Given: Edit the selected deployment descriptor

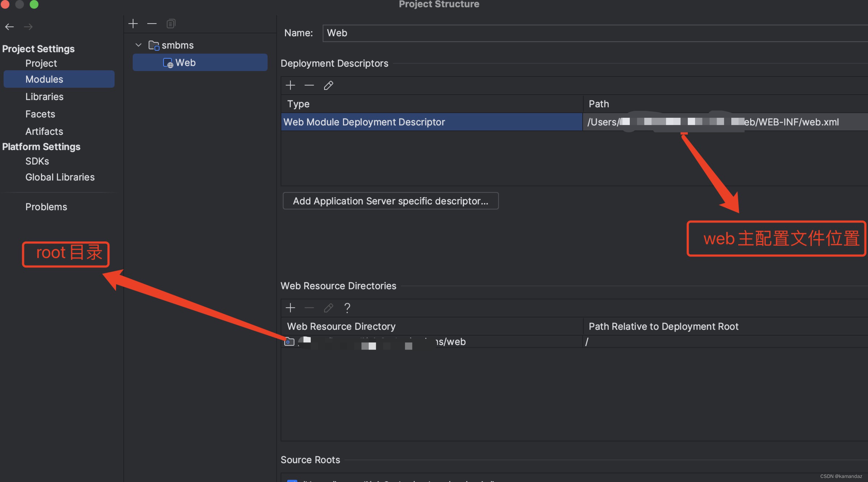Looking at the screenshot, I should [328, 86].
